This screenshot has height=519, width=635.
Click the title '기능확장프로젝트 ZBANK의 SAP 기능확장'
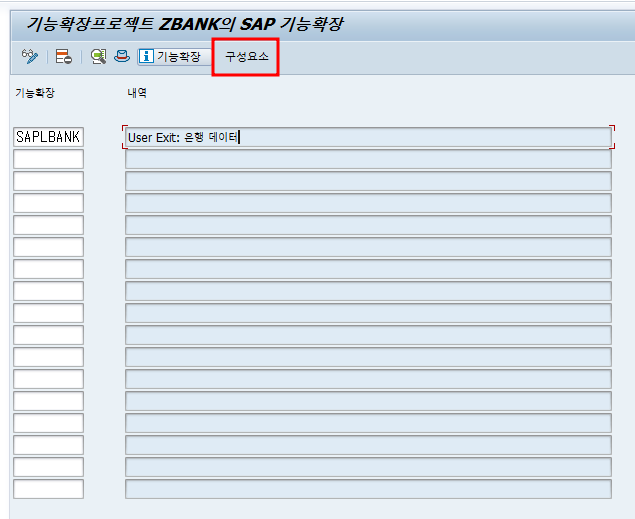(185, 24)
